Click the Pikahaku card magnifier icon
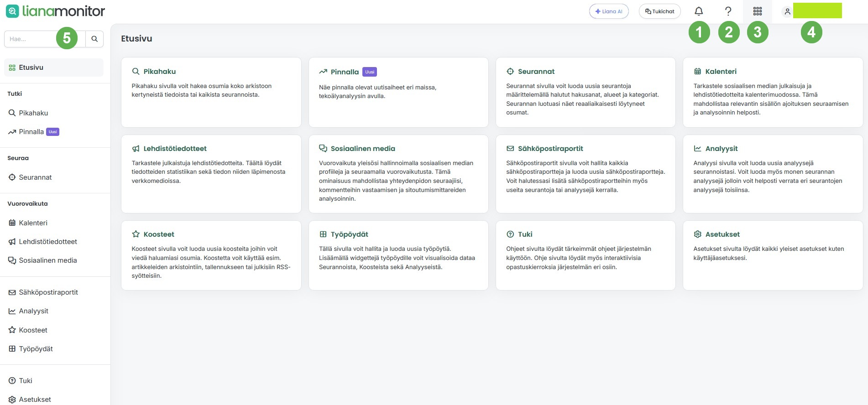Image resolution: width=868 pixels, height=405 pixels. [x=136, y=72]
